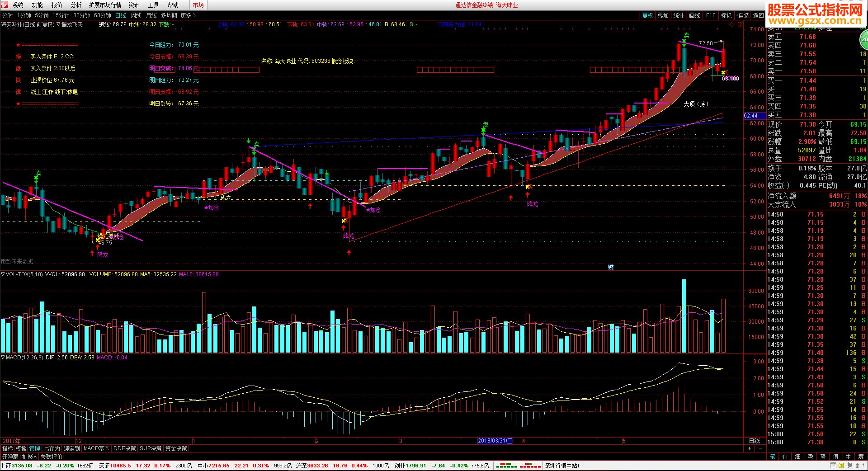Screen dimensions: 868x471
Task: Open the 主 main-force tab icon
Action: coord(849,457)
